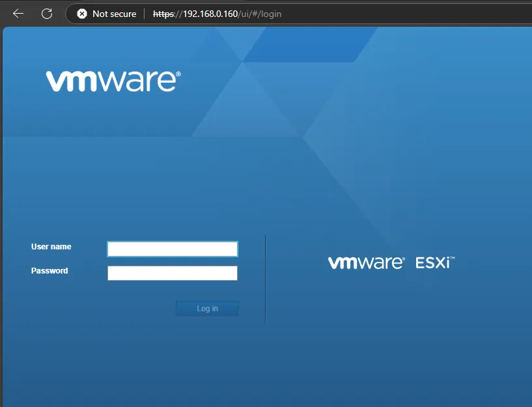532x407 pixels.
Task: Click the Not secure warning icon
Action: click(x=82, y=14)
